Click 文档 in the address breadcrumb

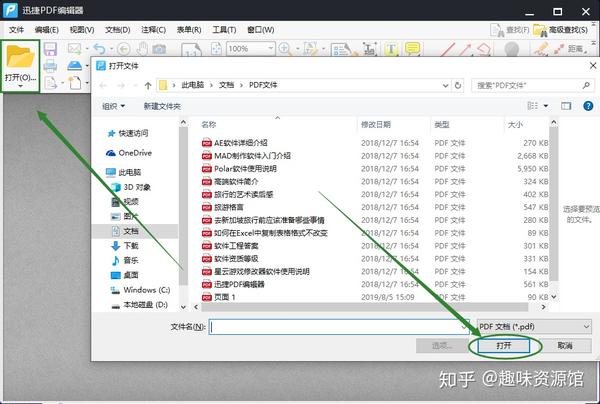click(226, 85)
